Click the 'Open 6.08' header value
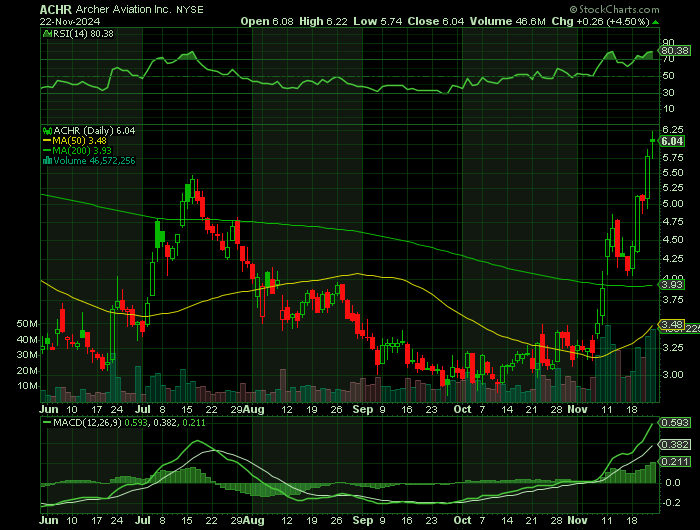Image resolution: width=700 pixels, height=530 pixels. (267, 21)
